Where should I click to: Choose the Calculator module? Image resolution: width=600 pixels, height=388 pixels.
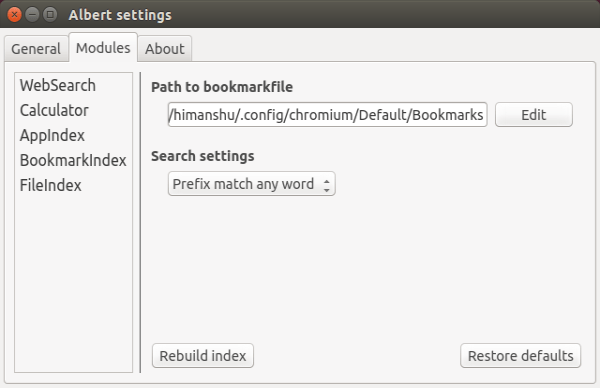[x=54, y=110]
